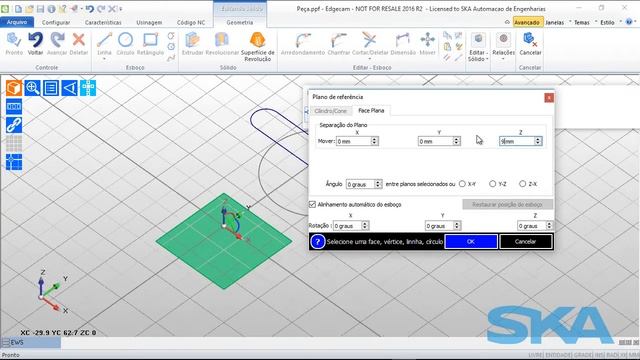Image resolution: width=640 pixels, height=360 pixels.
Task: Click the zoom magnifier view icon
Action: click(32, 88)
